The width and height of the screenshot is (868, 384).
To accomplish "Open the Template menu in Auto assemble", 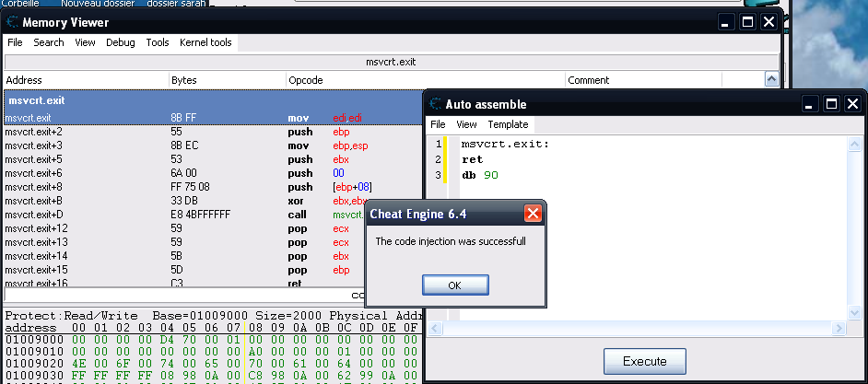I will coord(508,124).
